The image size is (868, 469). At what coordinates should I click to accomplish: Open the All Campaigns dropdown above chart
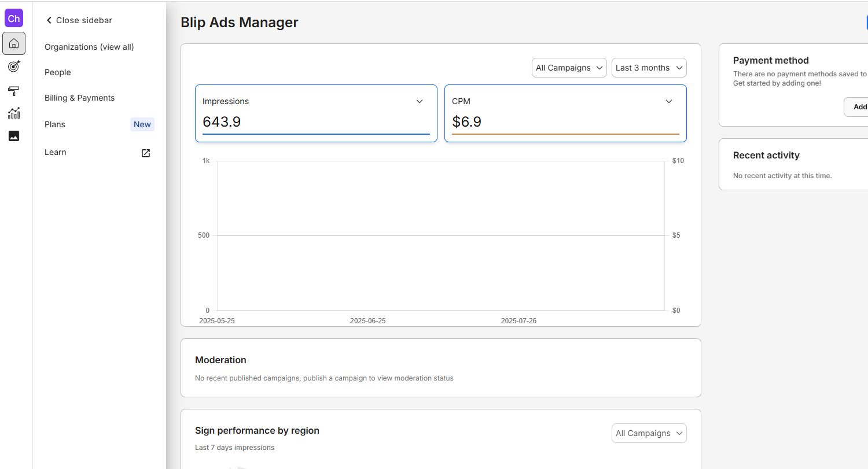[569, 68]
